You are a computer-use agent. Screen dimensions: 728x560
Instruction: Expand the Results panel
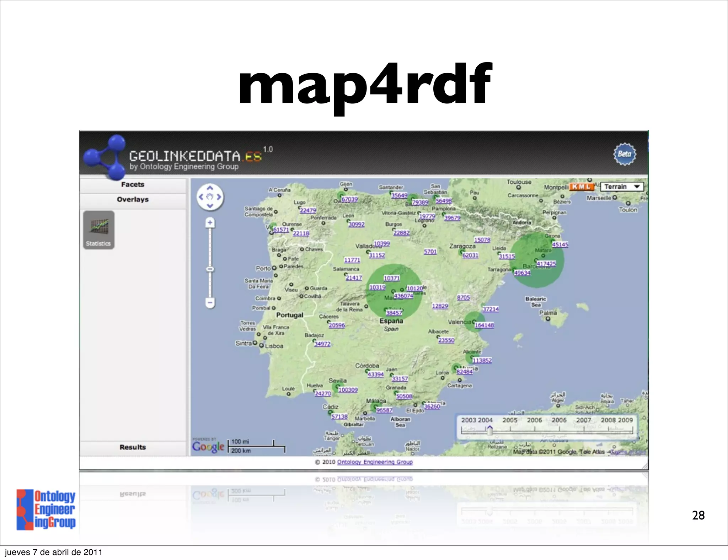tap(133, 447)
